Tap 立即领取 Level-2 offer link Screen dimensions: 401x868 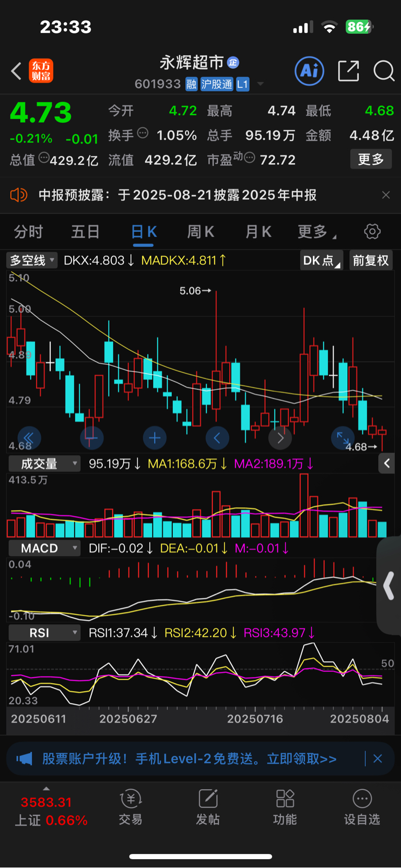pyautogui.click(x=301, y=758)
